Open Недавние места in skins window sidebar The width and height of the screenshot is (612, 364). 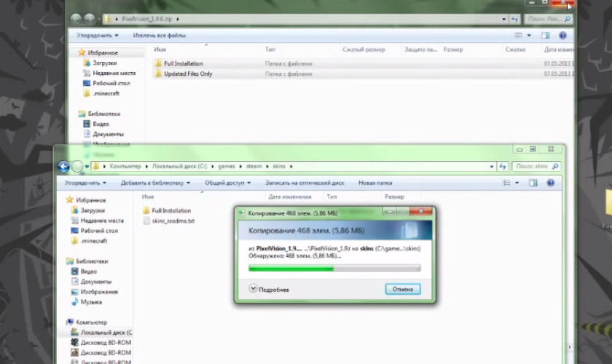coord(102,221)
